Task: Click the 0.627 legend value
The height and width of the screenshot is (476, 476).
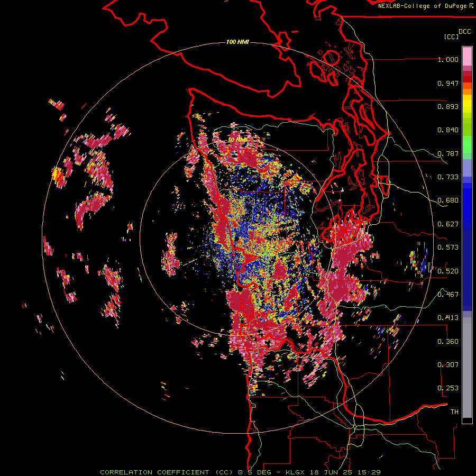Action: [448, 224]
